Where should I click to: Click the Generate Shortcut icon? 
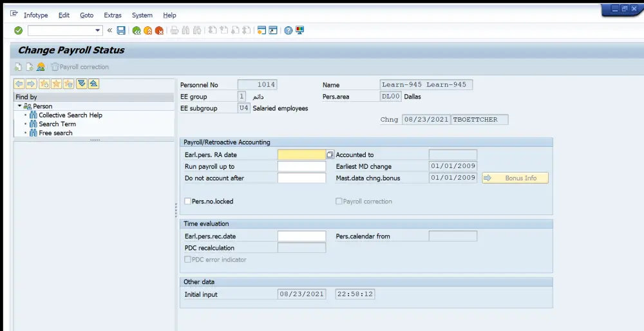(x=273, y=30)
